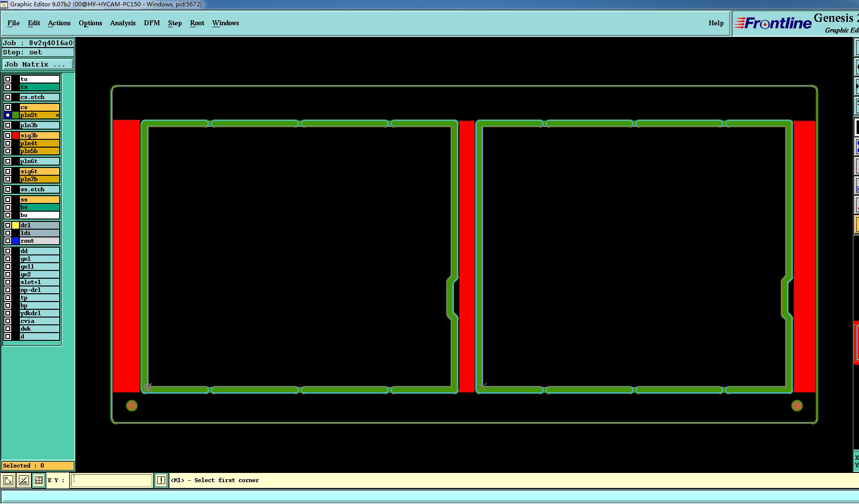Open the Help menu
The height and width of the screenshot is (504, 859).
716,23
